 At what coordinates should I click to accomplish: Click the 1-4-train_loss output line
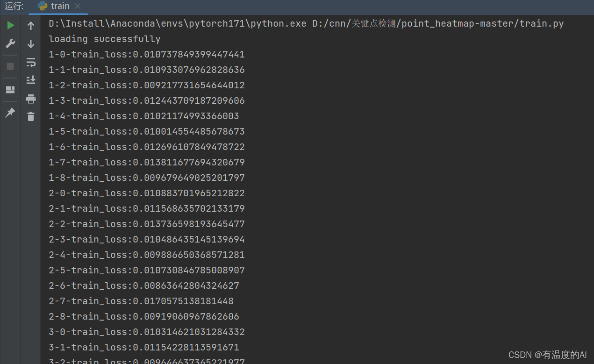144,116
